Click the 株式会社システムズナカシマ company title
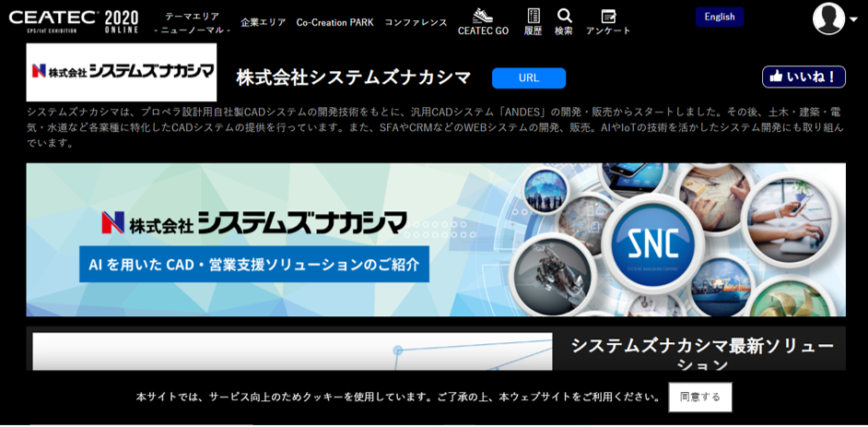 [x=353, y=78]
